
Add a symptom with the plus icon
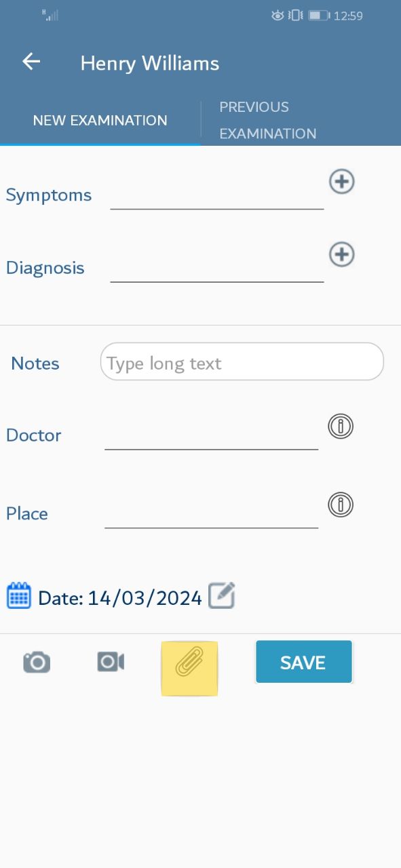click(x=342, y=182)
